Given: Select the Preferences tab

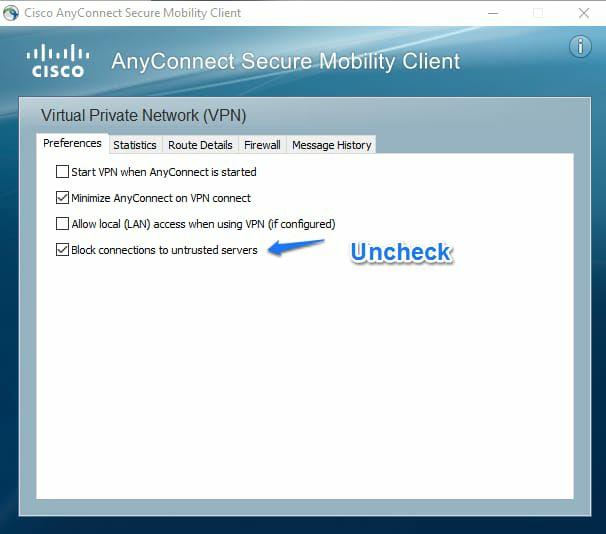Looking at the screenshot, I should pos(72,144).
